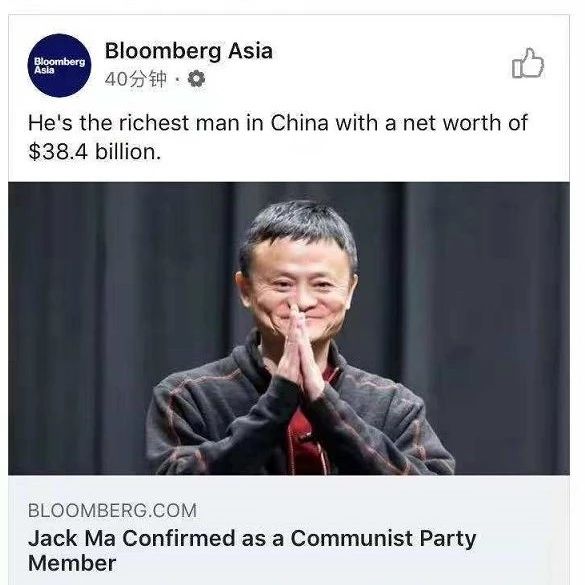Open the 40分钟 post timestamp
Screen dimensions: 585x585
(x=135, y=79)
